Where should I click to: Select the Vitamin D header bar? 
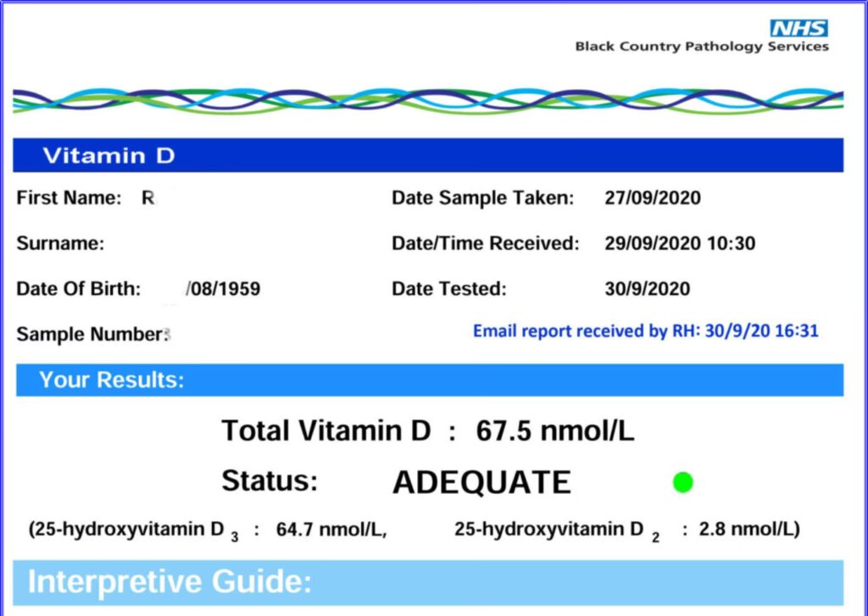pyautogui.click(x=428, y=156)
